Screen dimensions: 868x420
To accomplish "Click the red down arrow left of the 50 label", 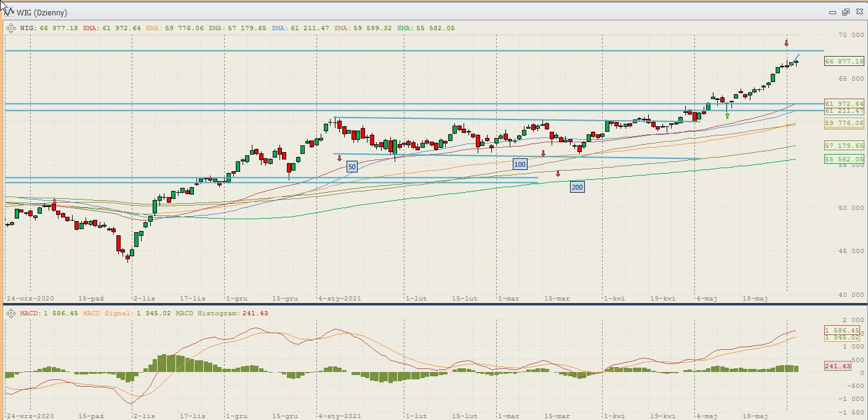I will 339,158.
